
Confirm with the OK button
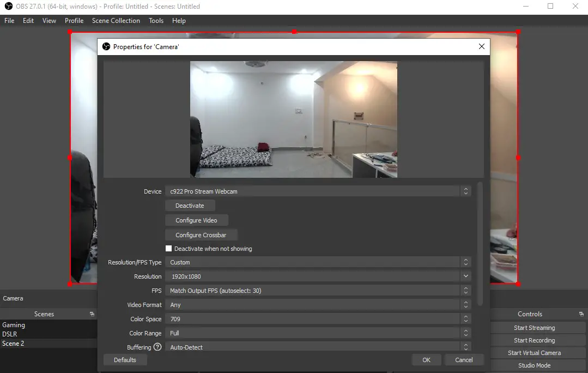426,360
